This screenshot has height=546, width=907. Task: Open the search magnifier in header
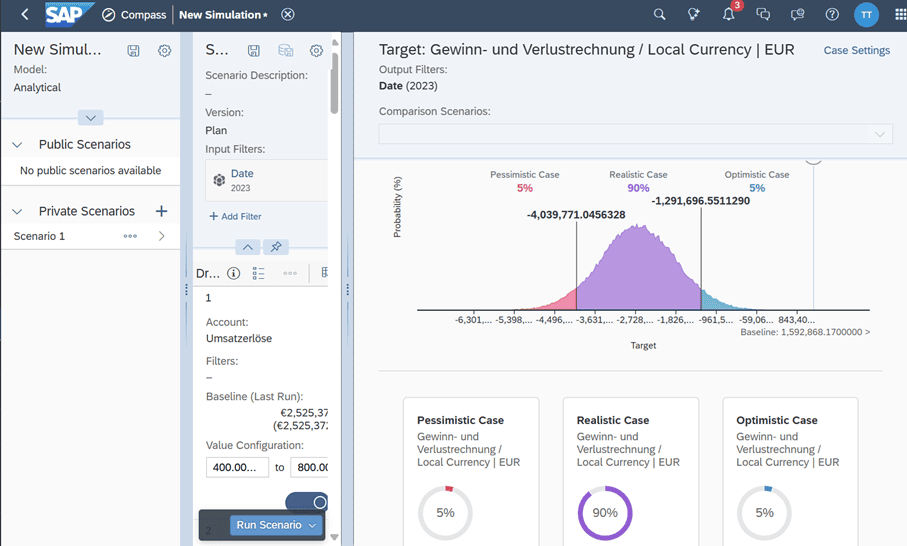click(659, 15)
